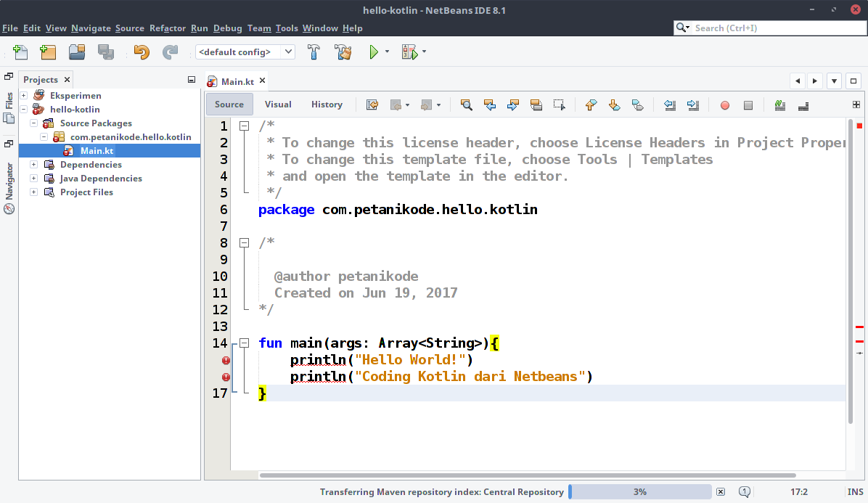Clean and Build the project
Image resolution: width=868 pixels, height=503 pixels.
(x=343, y=52)
